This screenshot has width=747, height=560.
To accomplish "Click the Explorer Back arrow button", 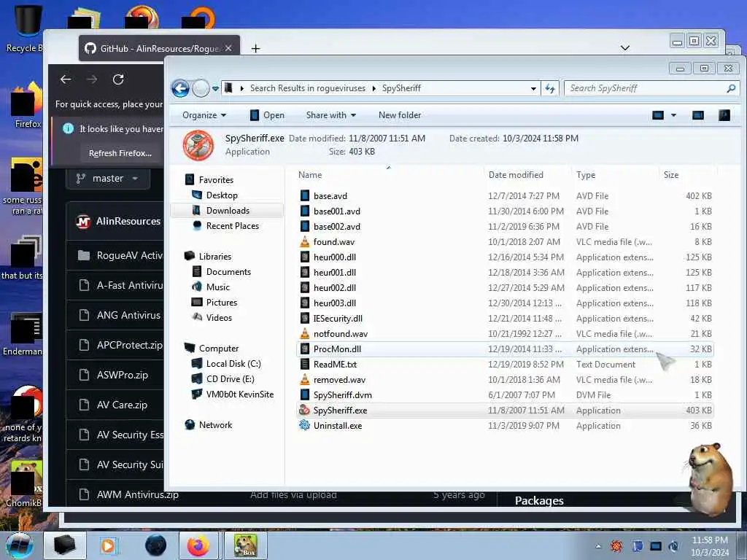I will tap(181, 88).
